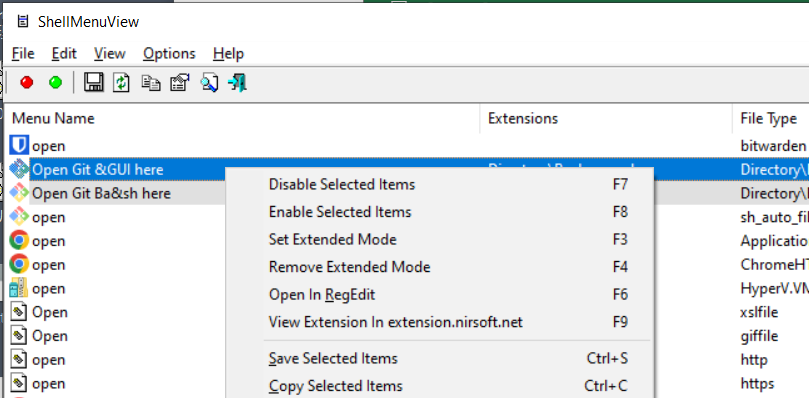Viewport: 809px width, 398px height.
Task: Sort by the Extensions column header
Action: point(606,119)
